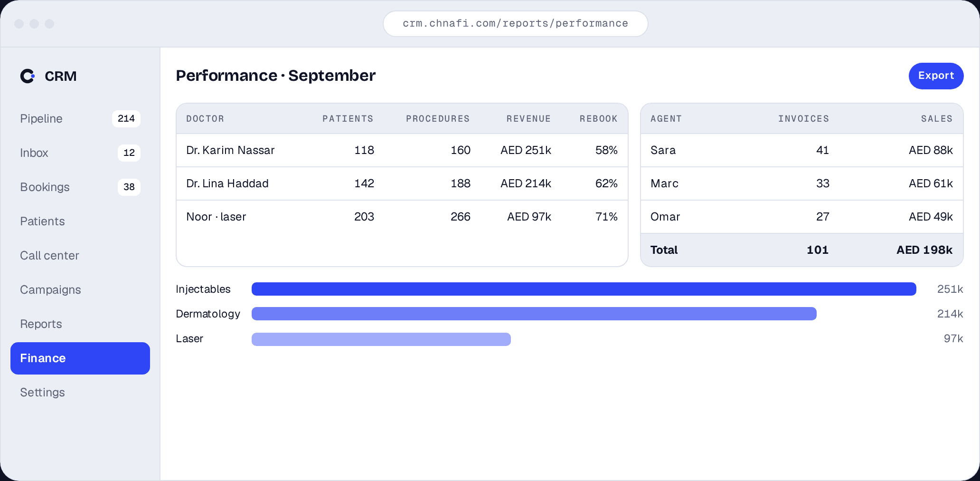Click the Export button
Screen dimensions: 980x481
click(936, 76)
